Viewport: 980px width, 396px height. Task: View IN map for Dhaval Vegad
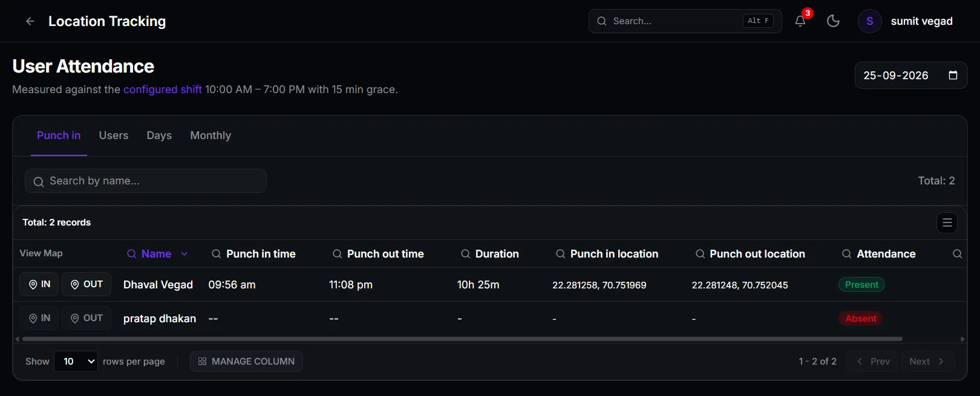(x=39, y=284)
